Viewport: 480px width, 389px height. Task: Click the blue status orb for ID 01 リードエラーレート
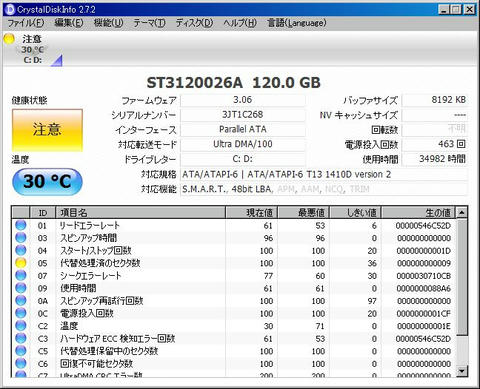(x=21, y=225)
